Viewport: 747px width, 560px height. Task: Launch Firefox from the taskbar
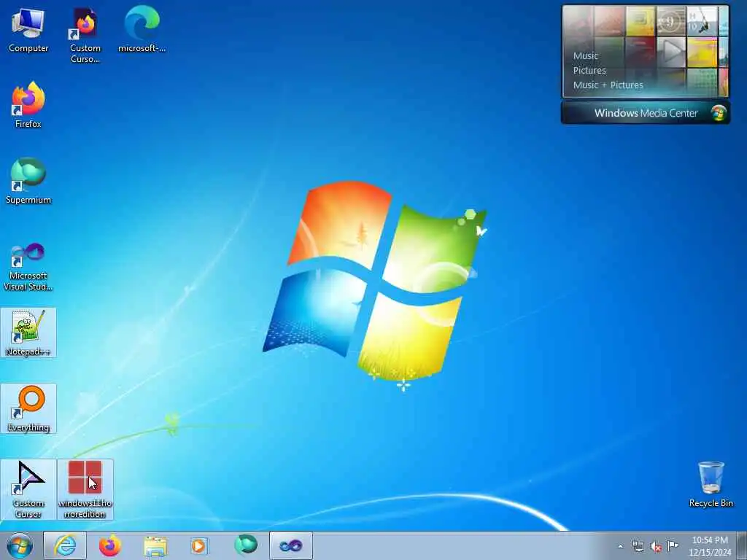click(109, 545)
